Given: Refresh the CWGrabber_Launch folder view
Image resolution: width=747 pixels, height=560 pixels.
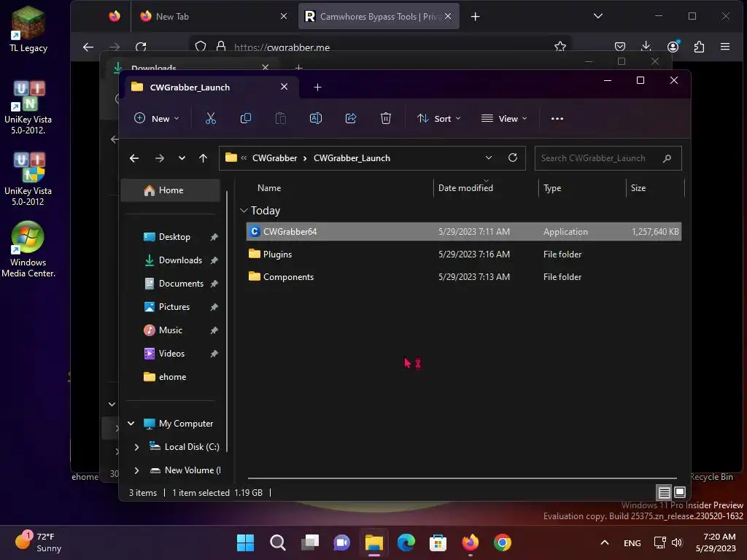Looking at the screenshot, I should [513, 157].
